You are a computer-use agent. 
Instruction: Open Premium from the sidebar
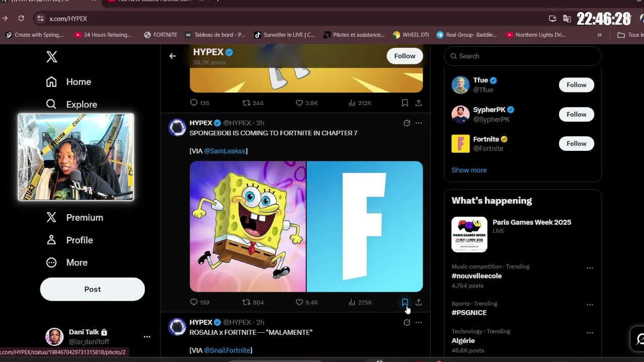pos(74,218)
